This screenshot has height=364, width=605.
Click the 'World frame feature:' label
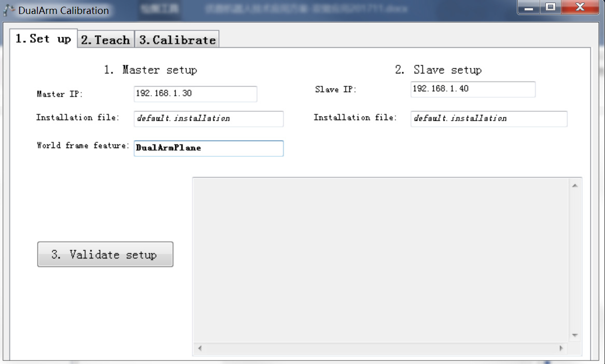82,145
